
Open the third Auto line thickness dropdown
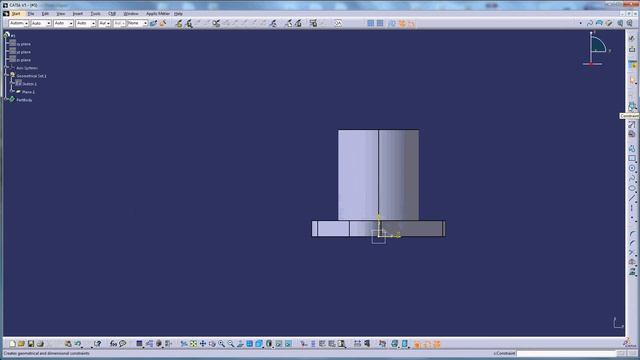(x=63, y=23)
